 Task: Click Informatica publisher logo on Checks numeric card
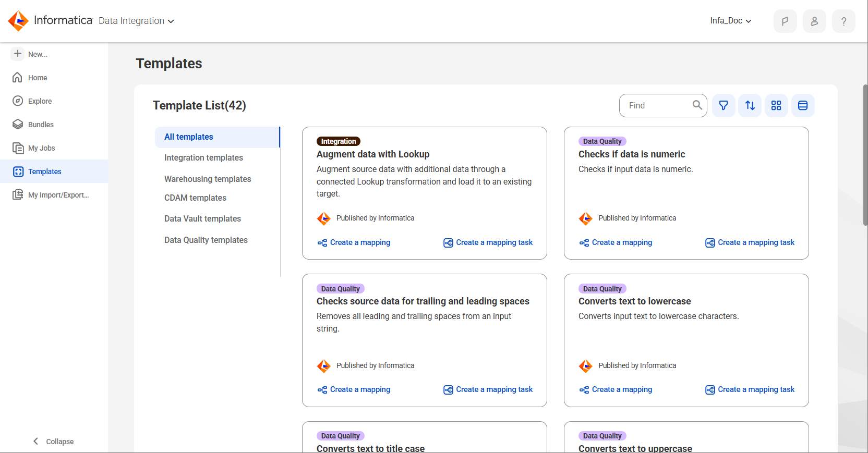(586, 218)
